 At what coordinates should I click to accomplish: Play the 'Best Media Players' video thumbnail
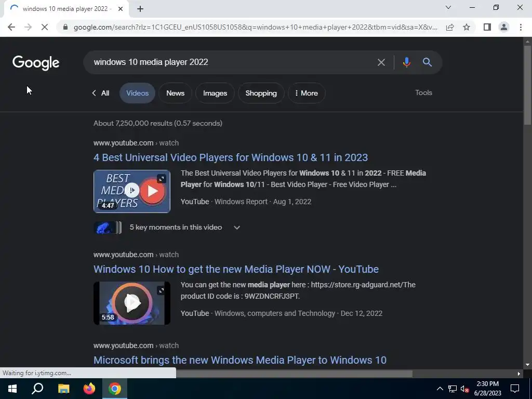coord(132,191)
